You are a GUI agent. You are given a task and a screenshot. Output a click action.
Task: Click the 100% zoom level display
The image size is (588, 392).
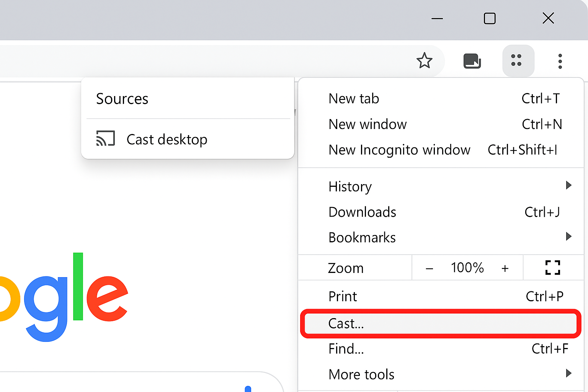[x=467, y=268]
